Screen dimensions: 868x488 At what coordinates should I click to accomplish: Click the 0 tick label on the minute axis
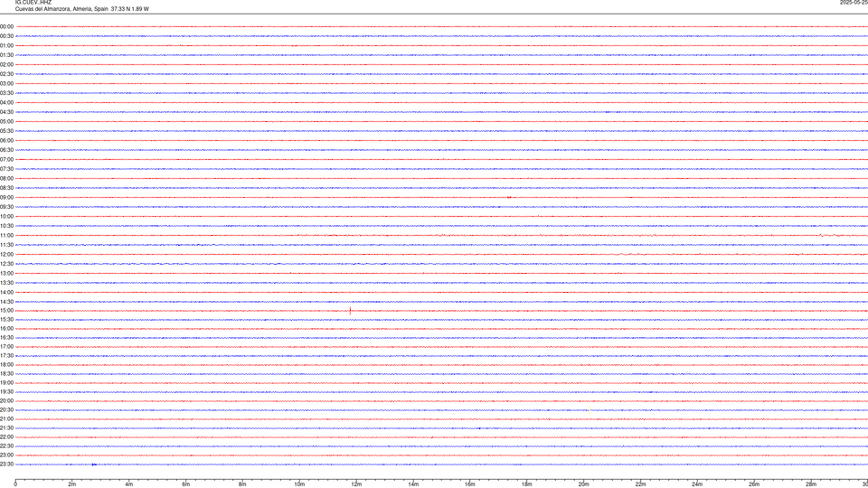click(x=15, y=484)
